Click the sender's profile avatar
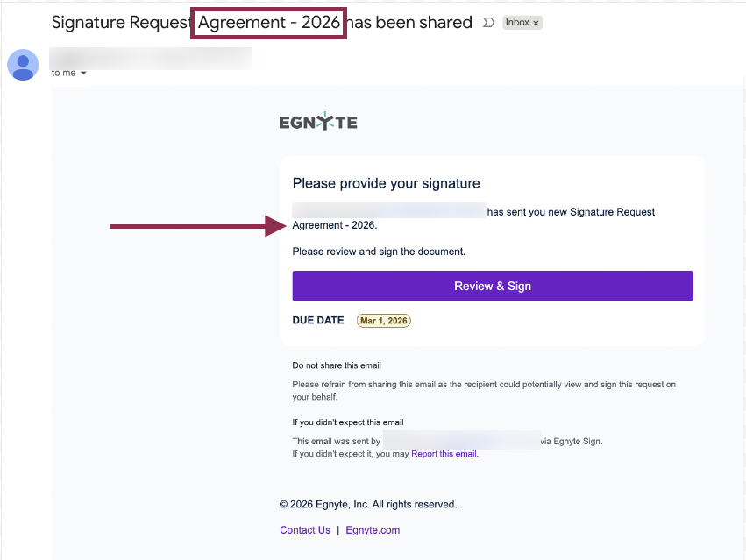746x560 pixels. click(x=23, y=64)
